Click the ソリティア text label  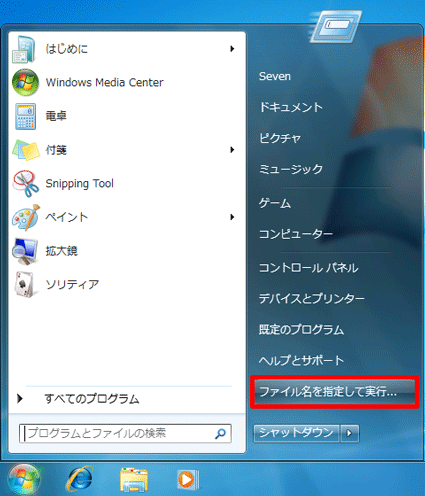pos(72,284)
